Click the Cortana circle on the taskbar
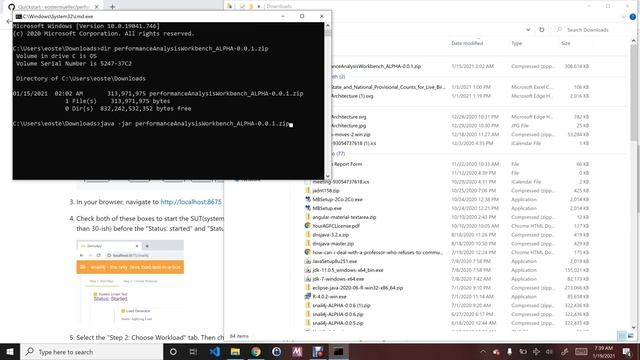 click(173, 351)
